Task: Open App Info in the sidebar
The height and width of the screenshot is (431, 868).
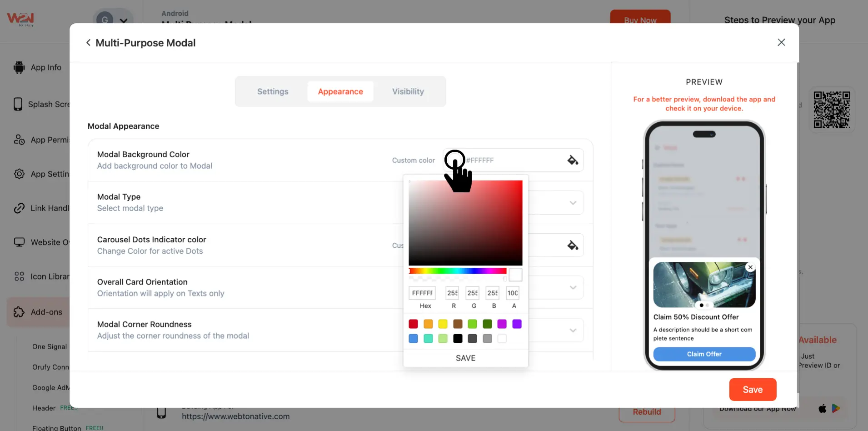Action: (45, 67)
